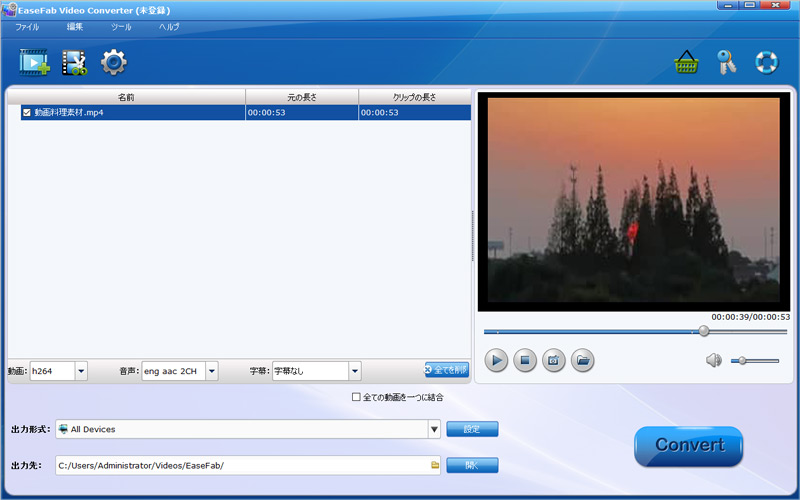
Task: Uncheck the 動画料理素材.mp4 checkbox
Action: coord(27,113)
